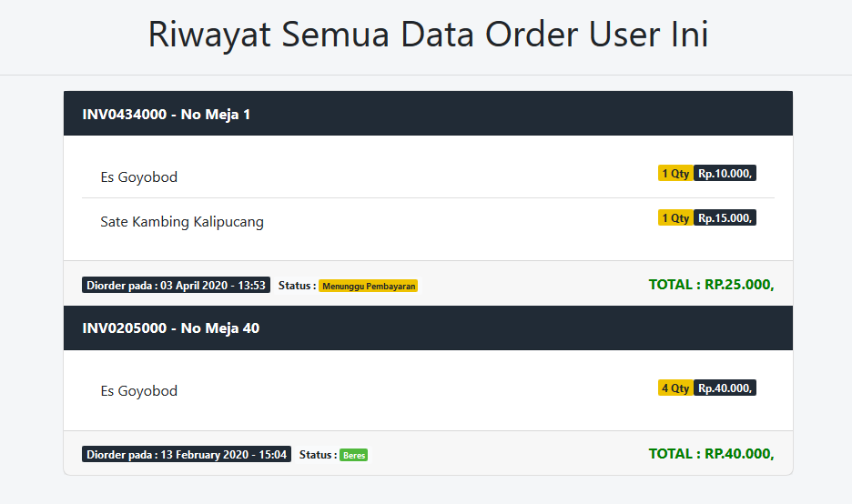
Task: Click order date badge 13 February 2020
Action: (x=187, y=455)
